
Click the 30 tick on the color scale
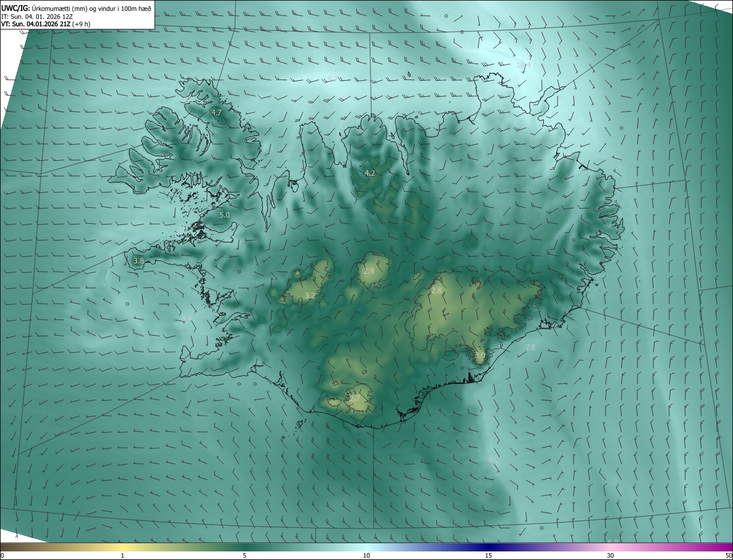[610, 555]
